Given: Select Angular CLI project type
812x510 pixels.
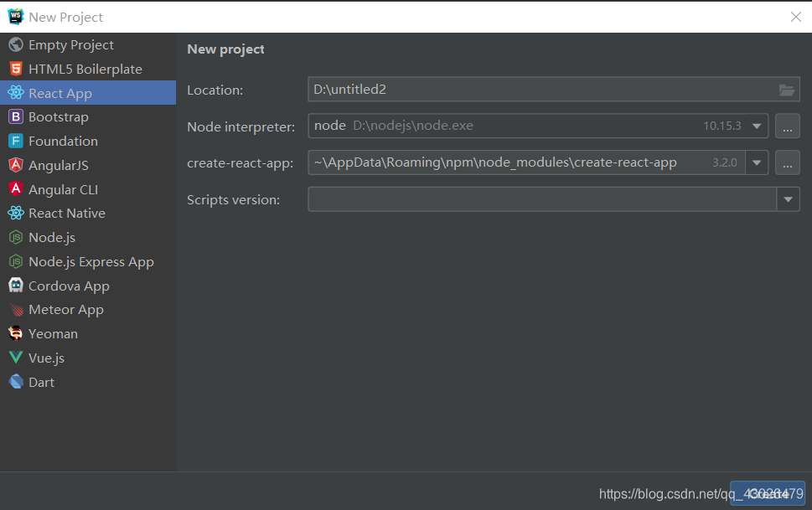Looking at the screenshot, I should [88, 189].
